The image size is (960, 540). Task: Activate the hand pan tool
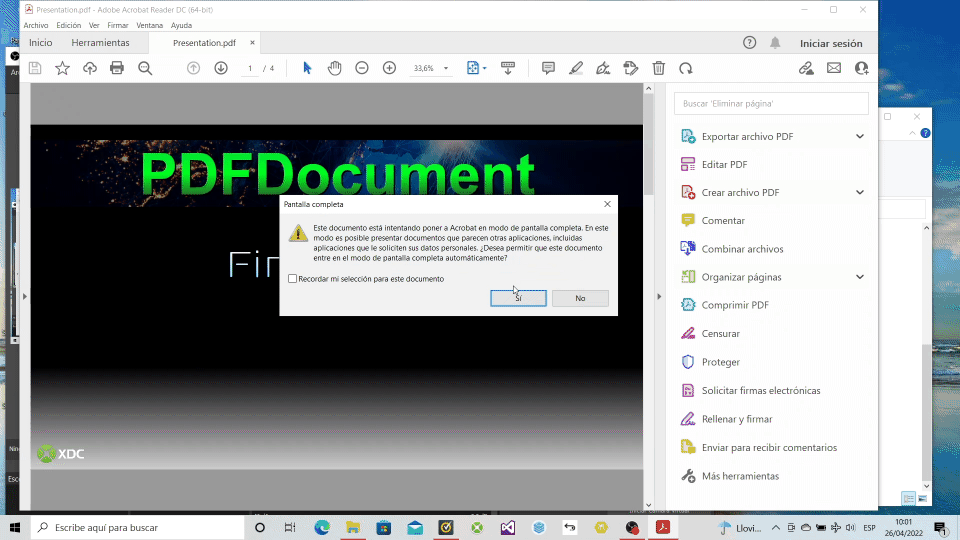334,68
